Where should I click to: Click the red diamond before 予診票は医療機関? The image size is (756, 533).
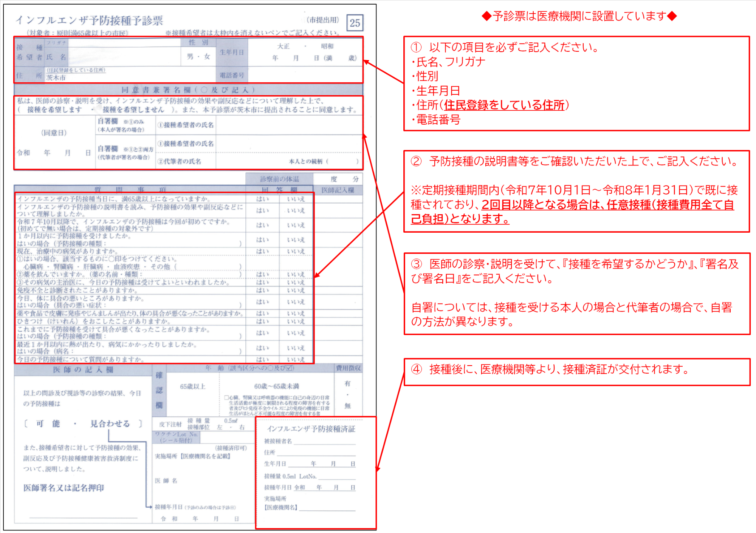[x=486, y=16]
